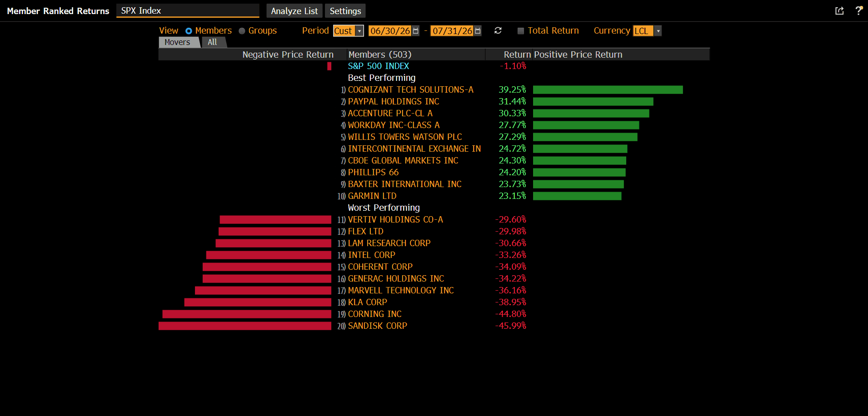
Task: Click the -29.60% return value
Action: [x=510, y=220]
